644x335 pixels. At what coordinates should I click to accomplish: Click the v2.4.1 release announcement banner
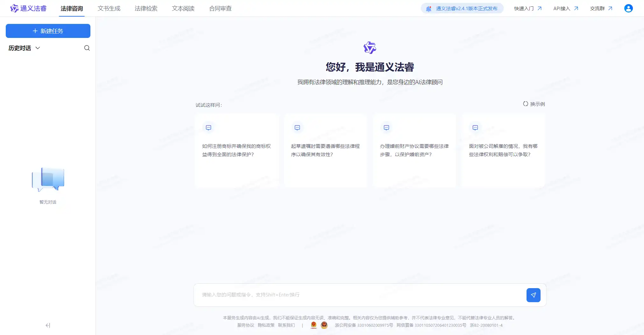(x=462, y=9)
